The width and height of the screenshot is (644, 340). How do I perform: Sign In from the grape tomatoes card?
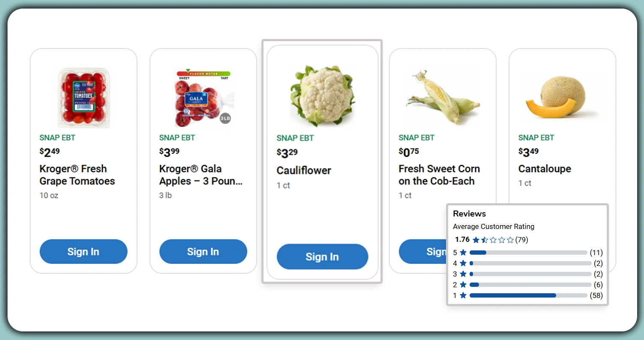(83, 252)
